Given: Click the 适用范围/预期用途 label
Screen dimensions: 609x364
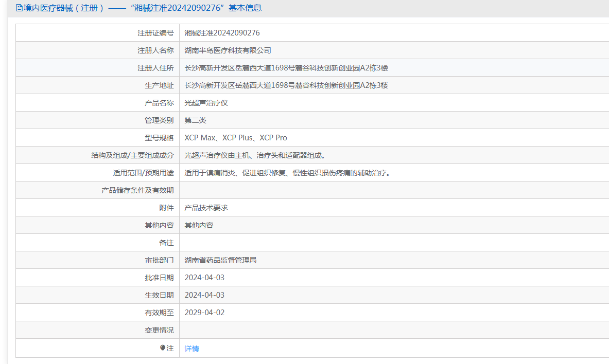Looking at the screenshot, I should (x=143, y=173).
